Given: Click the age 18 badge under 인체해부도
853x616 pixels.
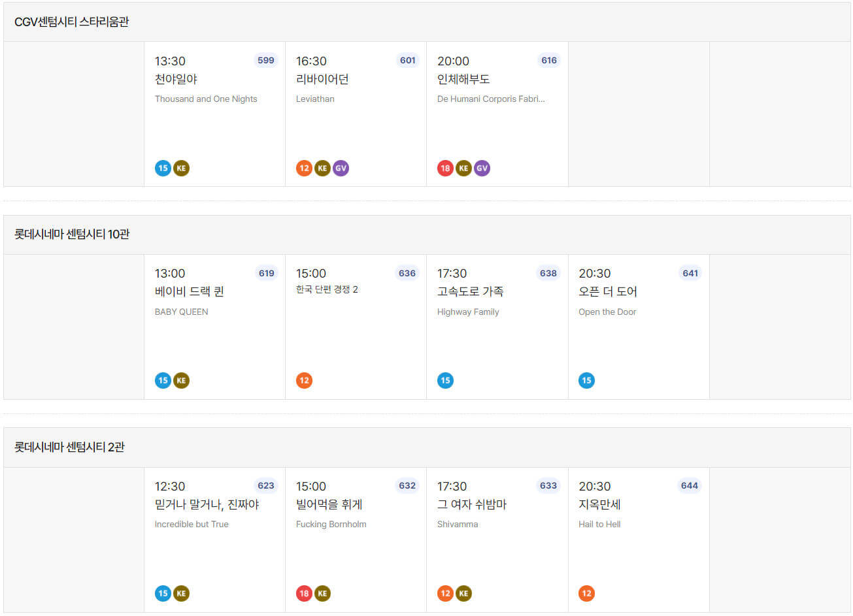Looking at the screenshot, I should (x=445, y=168).
